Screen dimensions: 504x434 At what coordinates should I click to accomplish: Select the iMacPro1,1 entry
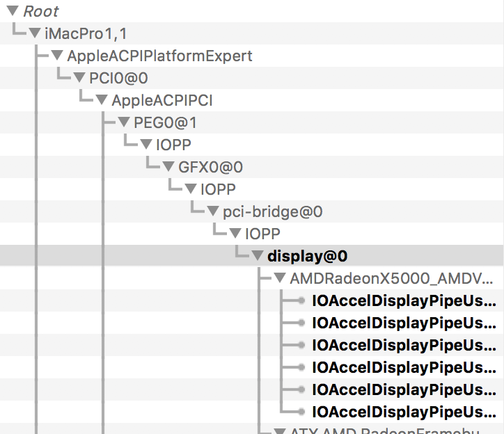tap(86, 33)
